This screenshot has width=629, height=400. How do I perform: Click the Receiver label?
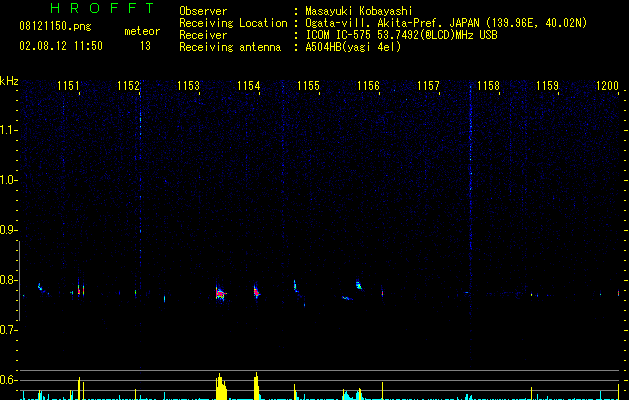(203, 35)
